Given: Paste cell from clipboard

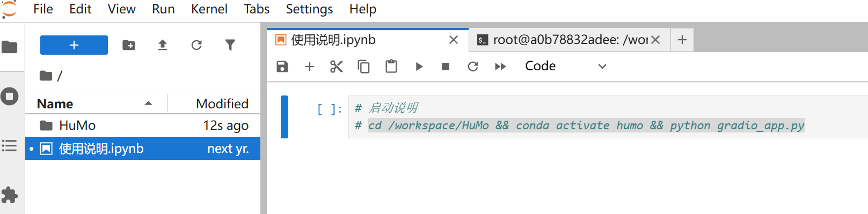Looking at the screenshot, I should click(x=391, y=67).
